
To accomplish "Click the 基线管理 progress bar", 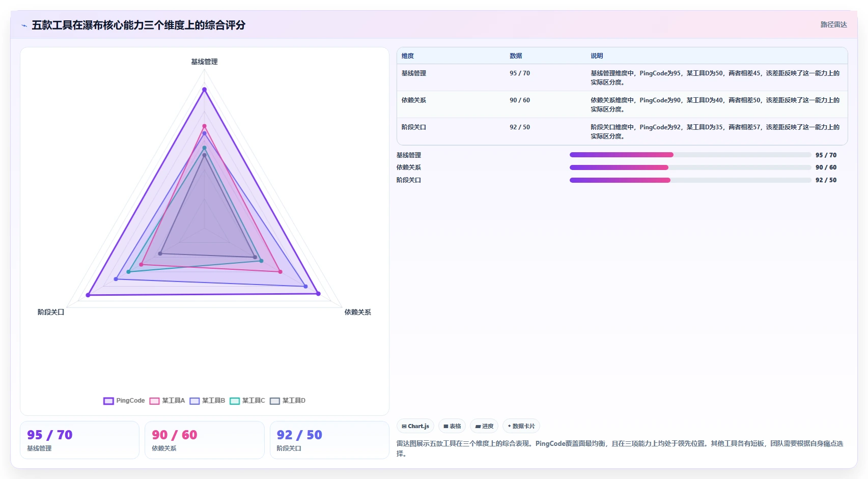I will [690, 155].
